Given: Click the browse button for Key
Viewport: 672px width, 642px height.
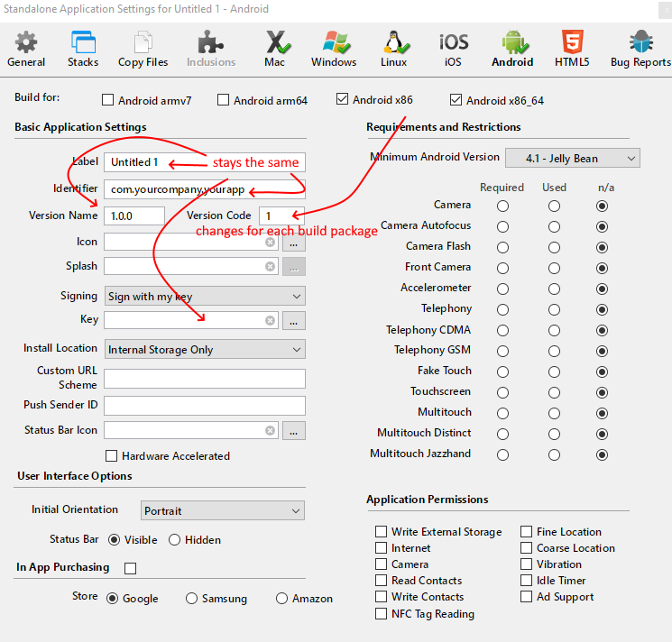Looking at the screenshot, I should click(294, 321).
